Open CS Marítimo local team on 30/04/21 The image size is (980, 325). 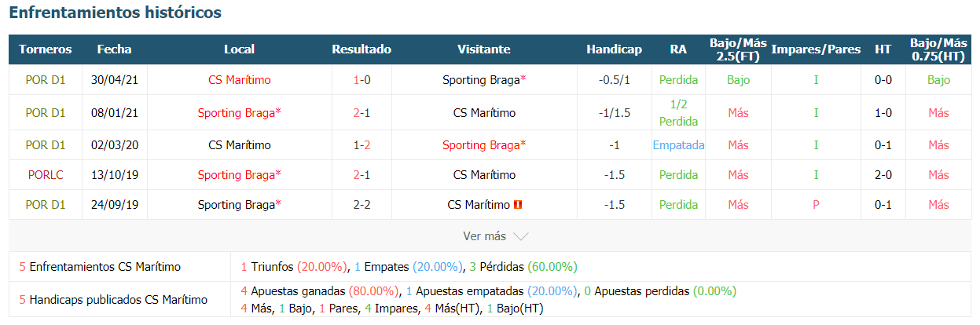coord(240,80)
